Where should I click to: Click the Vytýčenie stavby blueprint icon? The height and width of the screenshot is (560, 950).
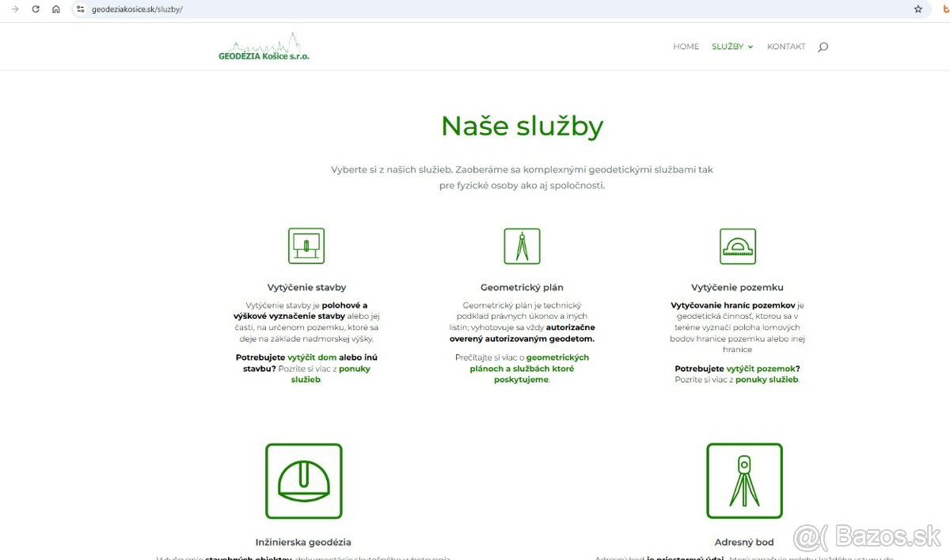click(x=306, y=246)
